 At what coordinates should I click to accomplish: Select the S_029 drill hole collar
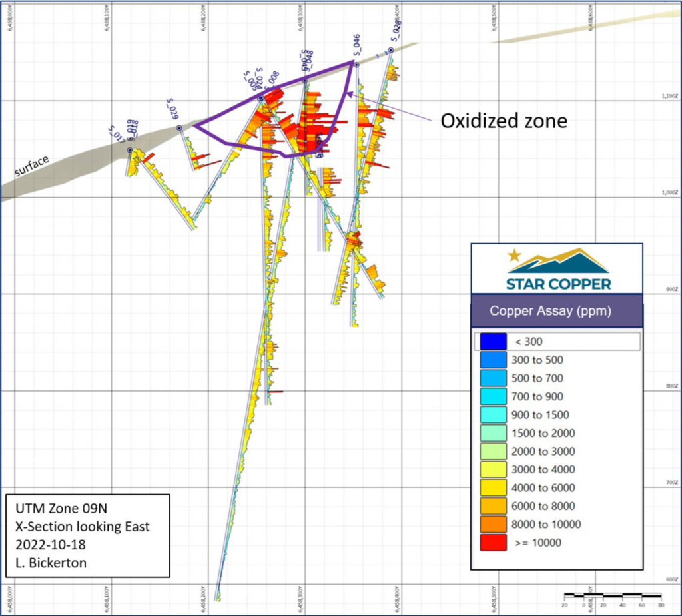pos(179,127)
